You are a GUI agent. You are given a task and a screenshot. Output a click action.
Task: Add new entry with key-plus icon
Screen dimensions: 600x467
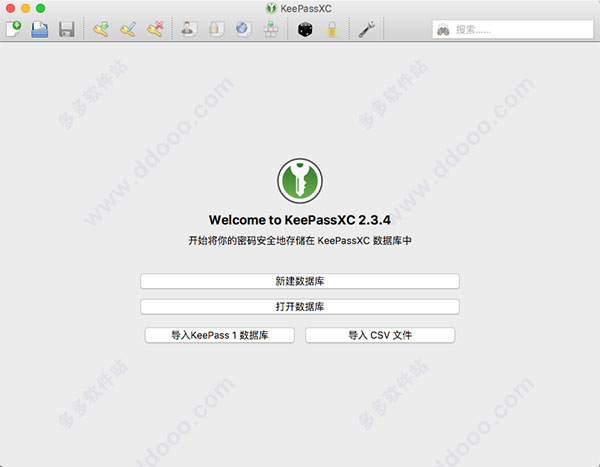(101, 29)
